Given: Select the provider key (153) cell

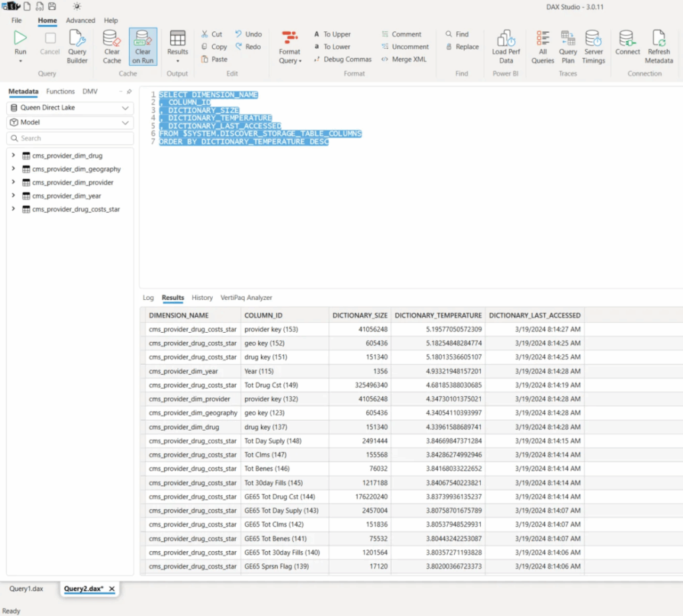Looking at the screenshot, I should (284, 329).
